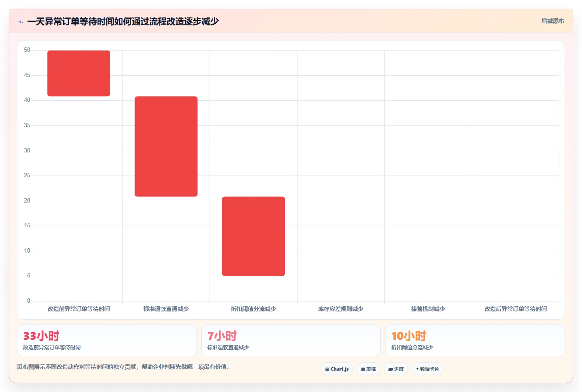Click the Chart.js tag chip
582x392 pixels.
coord(337,369)
